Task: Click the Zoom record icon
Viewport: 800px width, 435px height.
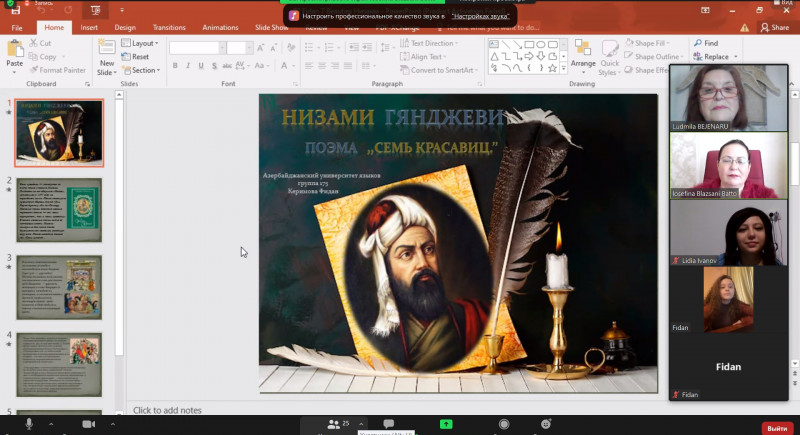Action: coord(506,424)
